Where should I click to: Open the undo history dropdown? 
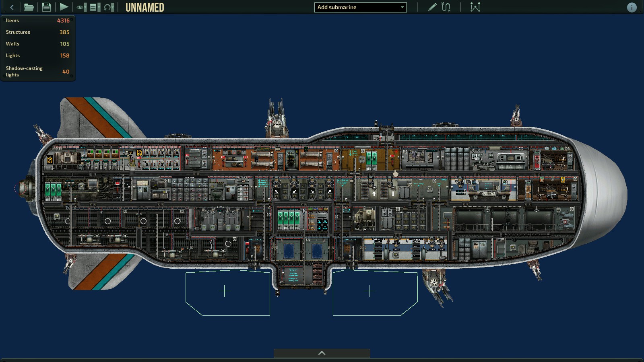(109, 7)
